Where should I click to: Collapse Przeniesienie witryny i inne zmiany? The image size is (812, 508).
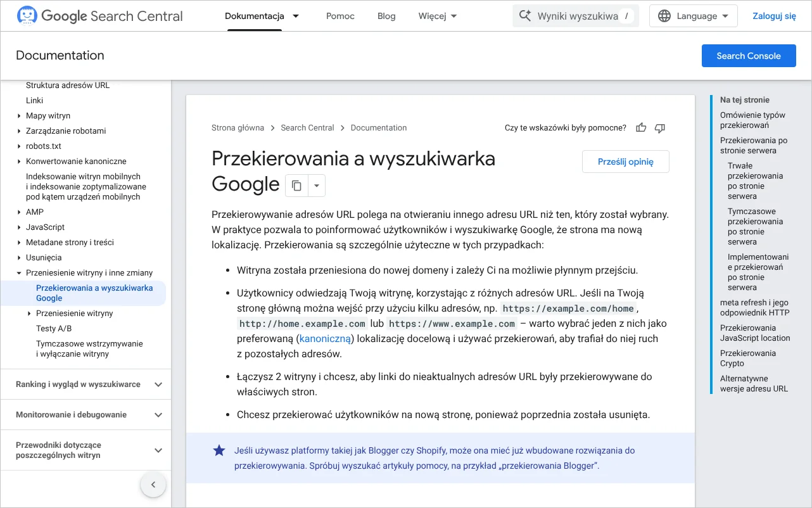tap(19, 273)
